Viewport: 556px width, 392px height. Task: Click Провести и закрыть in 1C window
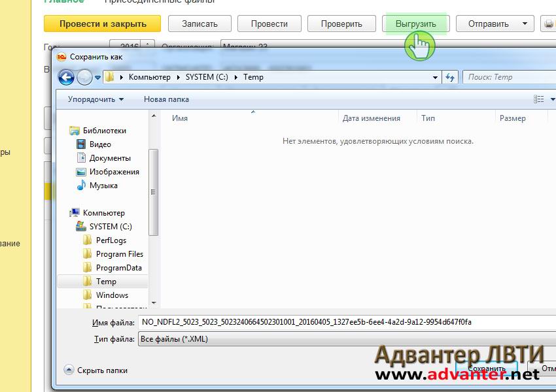point(103,24)
